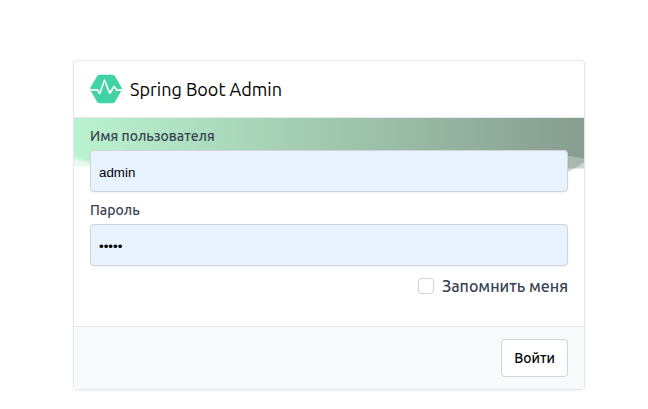Click the green gradient banner strip
This screenshot has width=648, height=409.
point(400,134)
